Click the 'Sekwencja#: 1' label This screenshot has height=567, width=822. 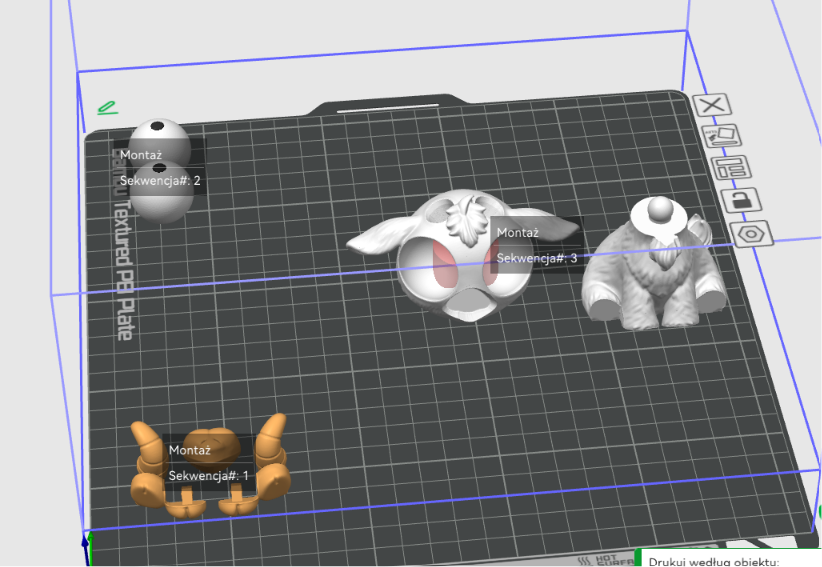click(x=208, y=476)
